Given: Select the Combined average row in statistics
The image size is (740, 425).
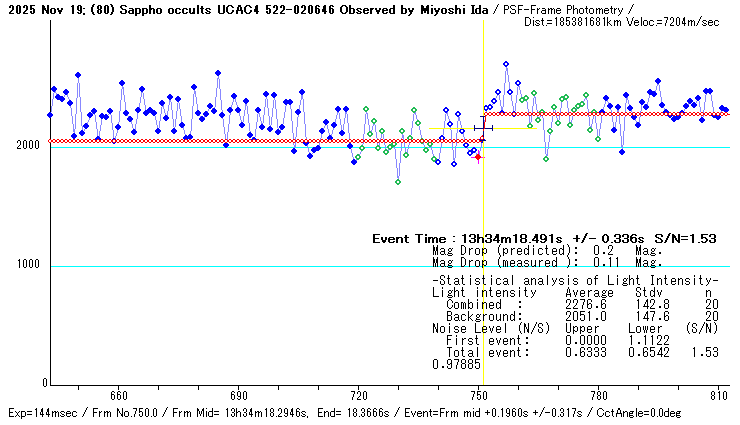Looking at the screenshot, I should click(575, 304).
